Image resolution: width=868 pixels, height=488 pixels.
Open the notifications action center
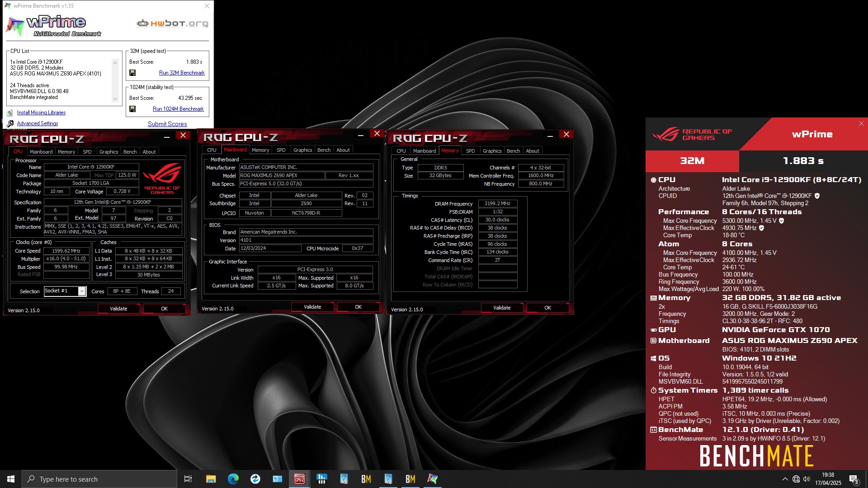pyautogui.click(x=854, y=479)
